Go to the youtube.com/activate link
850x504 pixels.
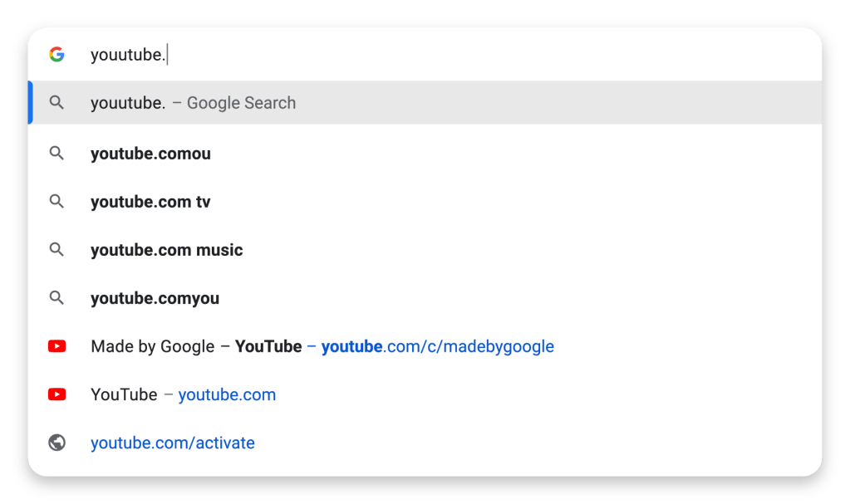click(x=172, y=443)
